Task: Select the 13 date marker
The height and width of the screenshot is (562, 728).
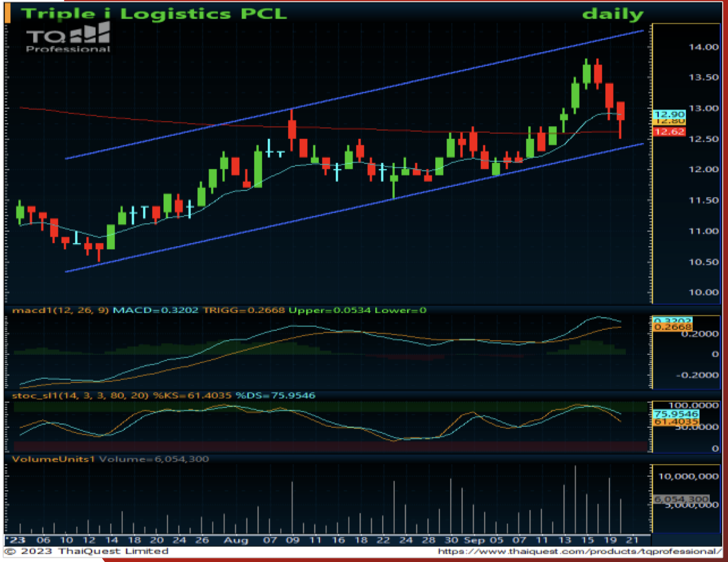Action: [565, 540]
